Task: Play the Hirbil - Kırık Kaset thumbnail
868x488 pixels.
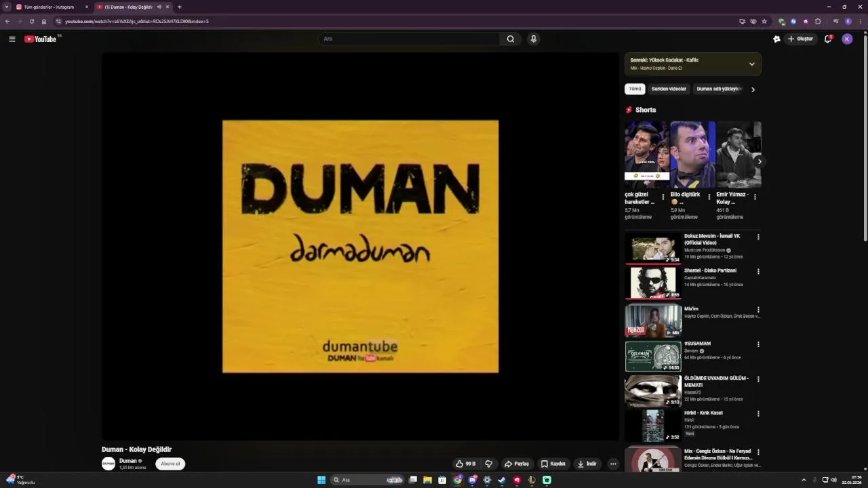Action: click(x=653, y=426)
